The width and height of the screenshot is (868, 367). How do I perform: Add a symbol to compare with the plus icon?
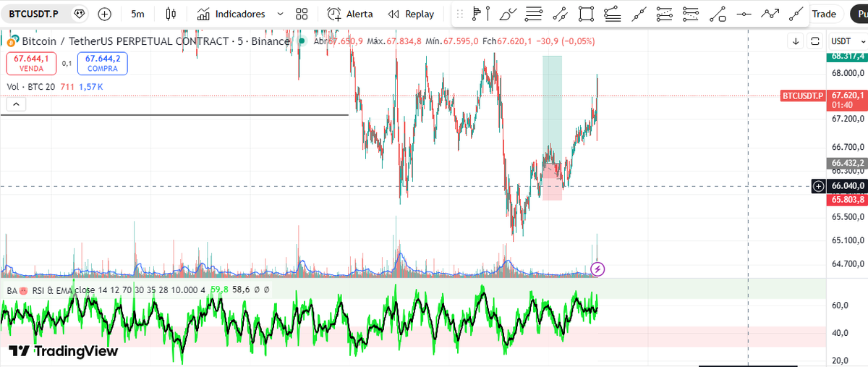105,14
